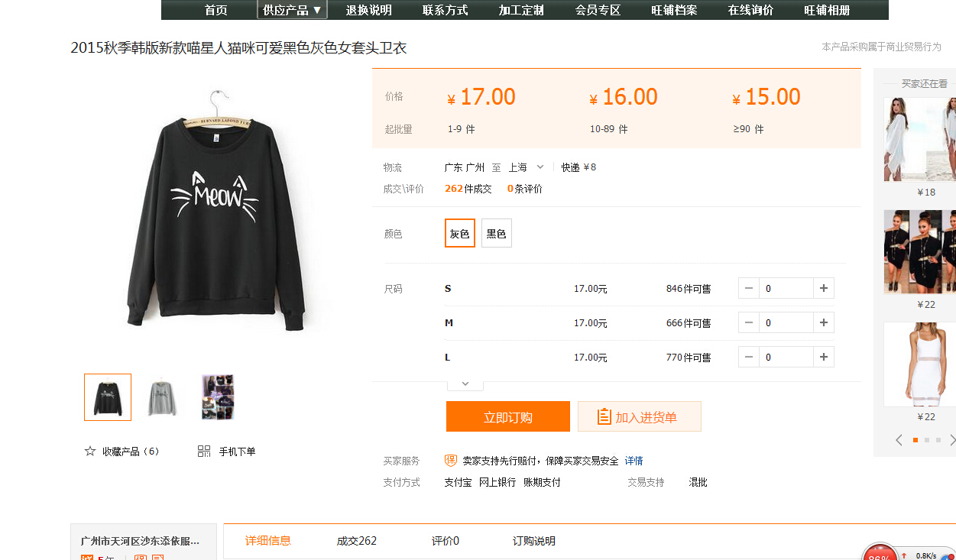Click the 立即订购 button
This screenshot has width=956, height=560.
pyautogui.click(x=508, y=417)
